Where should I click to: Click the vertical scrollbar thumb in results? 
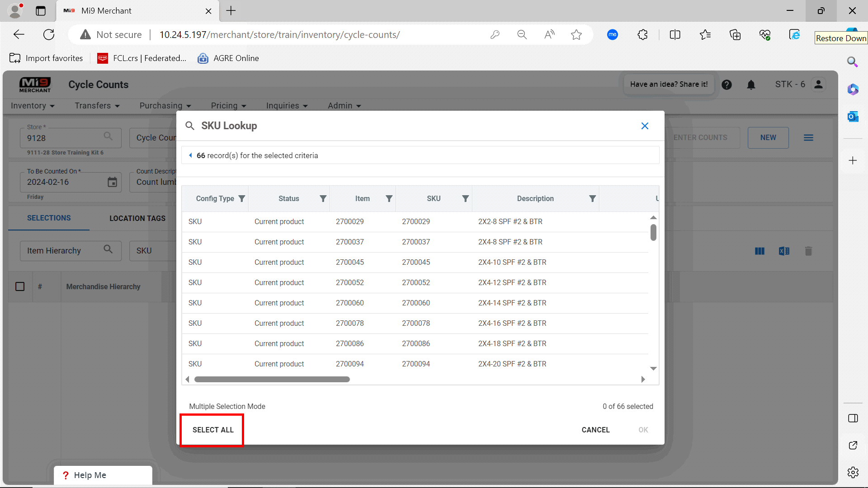[x=653, y=233]
